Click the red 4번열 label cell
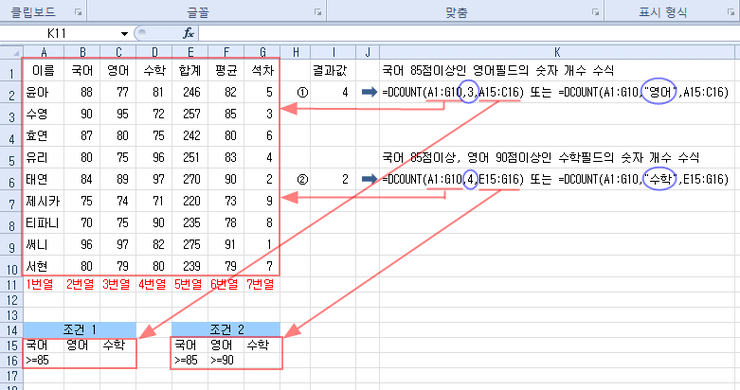The width and height of the screenshot is (740, 390). 154,284
